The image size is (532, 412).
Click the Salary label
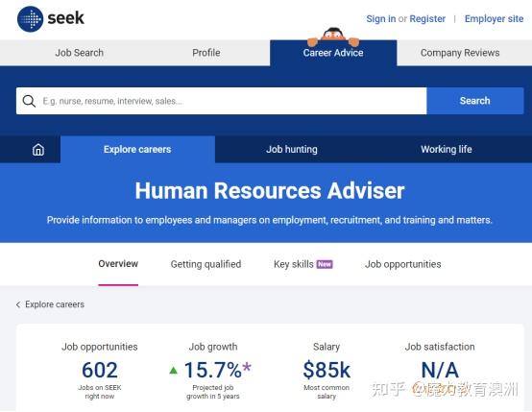click(326, 347)
